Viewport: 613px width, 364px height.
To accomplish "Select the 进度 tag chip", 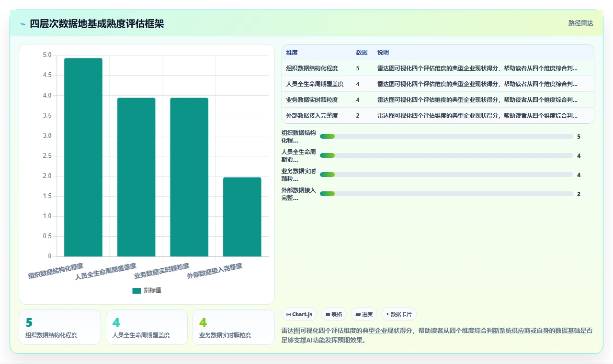I will click(x=364, y=314).
